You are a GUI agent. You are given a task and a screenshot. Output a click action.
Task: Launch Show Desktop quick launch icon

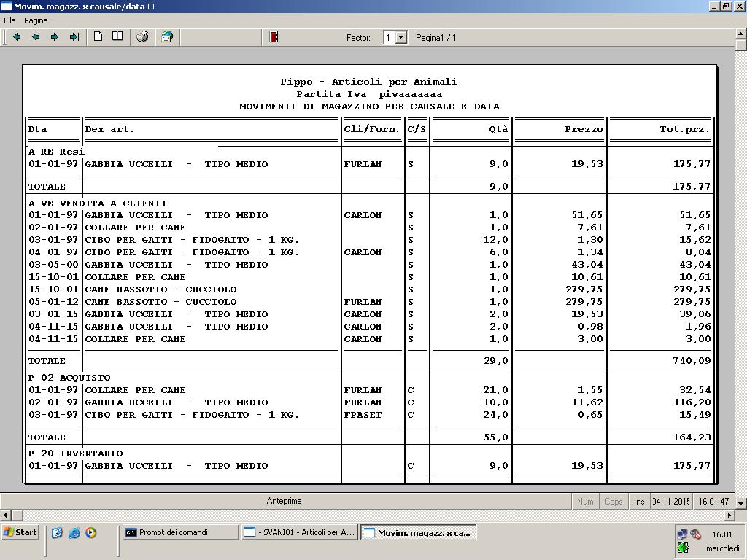(x=57, y=532)
